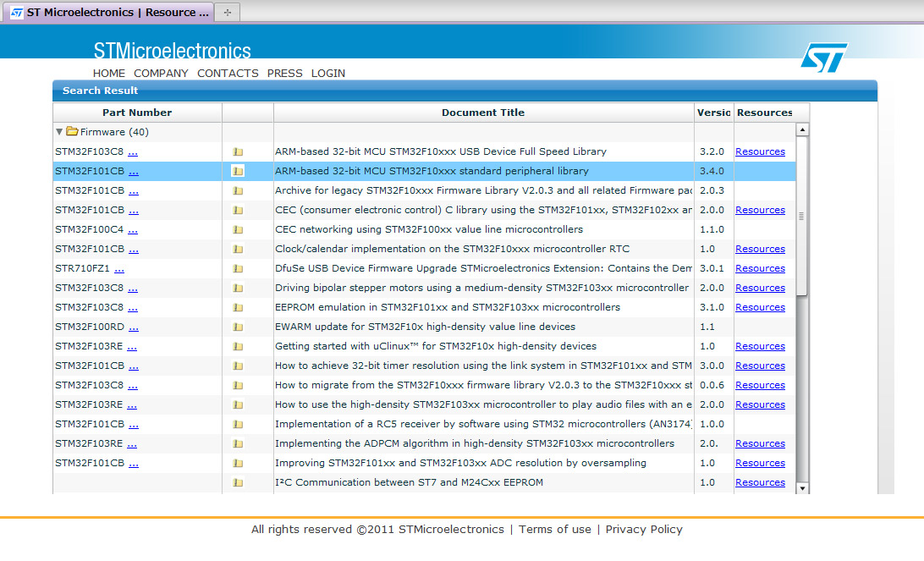The width and height of the screenshot is (924, 561).
Task: Open document icon for Clock/calendar implementation row
Action: click(x=238, y=250)
